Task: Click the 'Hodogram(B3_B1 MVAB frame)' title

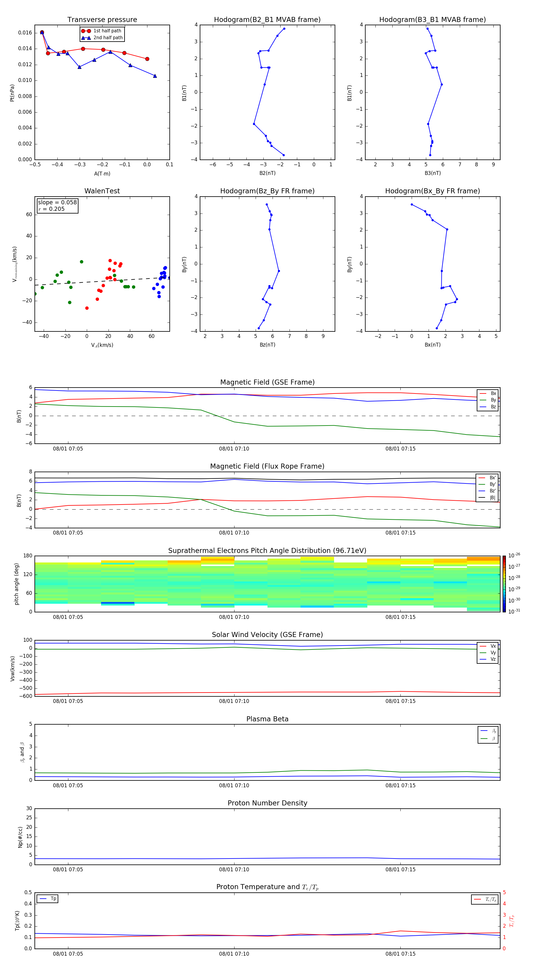Action: [x=432, y=20]
